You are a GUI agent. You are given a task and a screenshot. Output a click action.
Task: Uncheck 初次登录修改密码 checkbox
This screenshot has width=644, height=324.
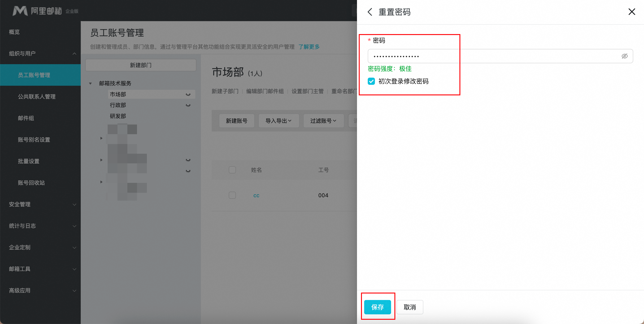pyautogui.click(x=371, y=81)
